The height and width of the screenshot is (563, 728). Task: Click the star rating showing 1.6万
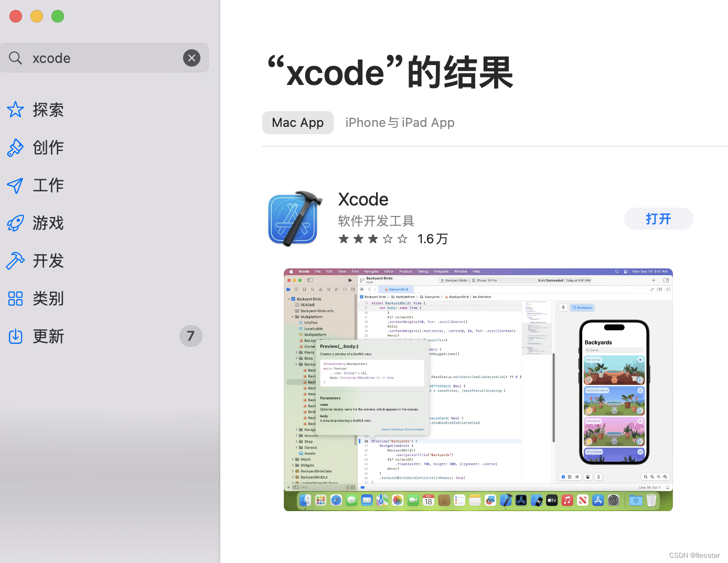393,239
